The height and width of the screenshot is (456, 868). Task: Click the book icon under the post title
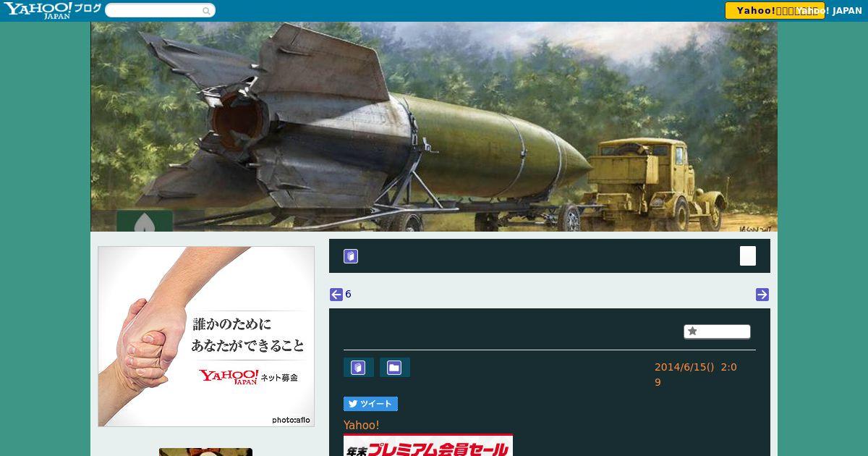358,368
